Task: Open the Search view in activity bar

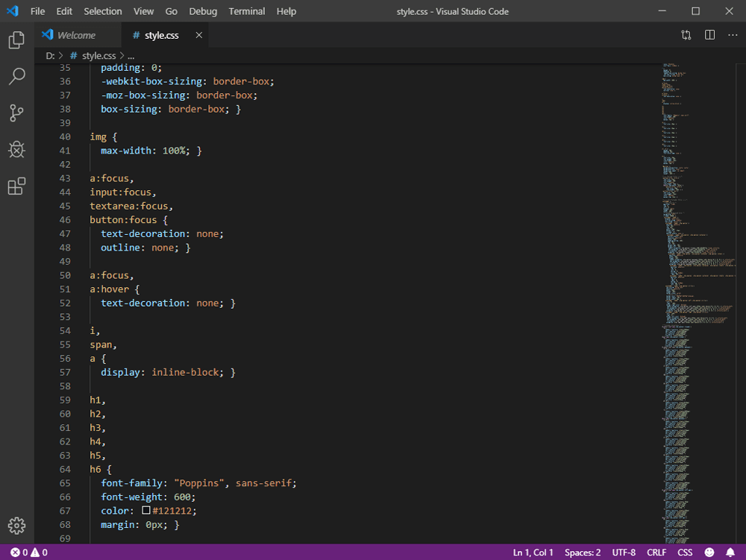Action: 16,76
